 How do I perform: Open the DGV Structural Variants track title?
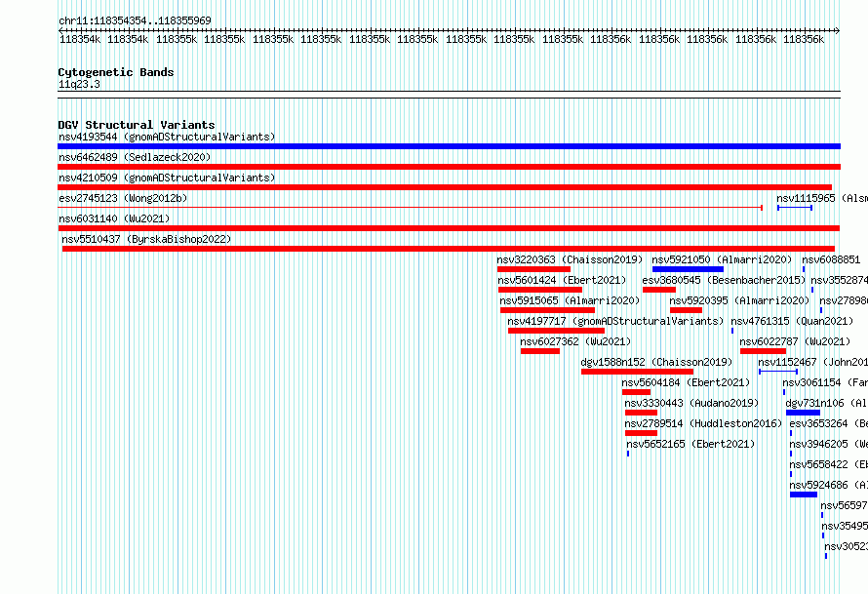[137, 125]
